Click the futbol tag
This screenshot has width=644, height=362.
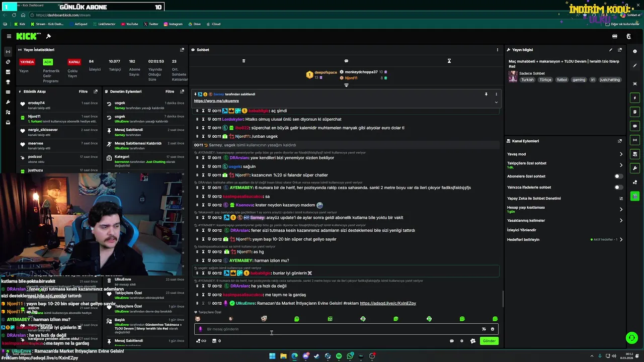(x=561, y=80)
